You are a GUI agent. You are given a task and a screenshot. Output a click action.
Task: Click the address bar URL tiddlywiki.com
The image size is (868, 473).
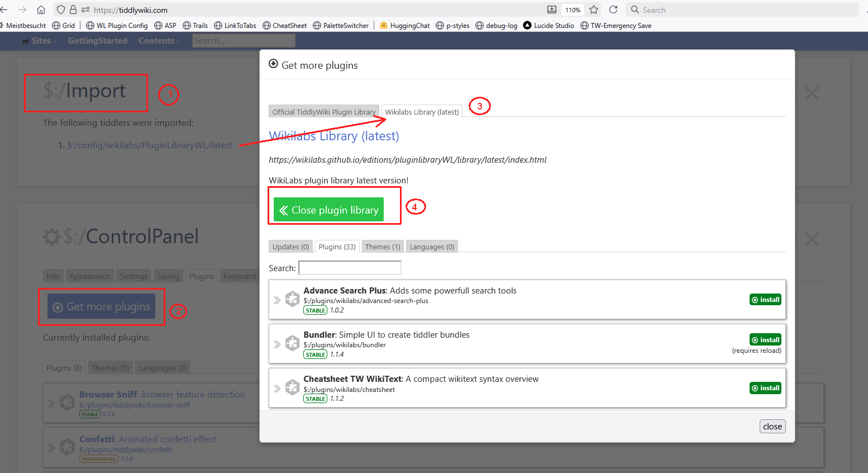(x=131, y=10)
